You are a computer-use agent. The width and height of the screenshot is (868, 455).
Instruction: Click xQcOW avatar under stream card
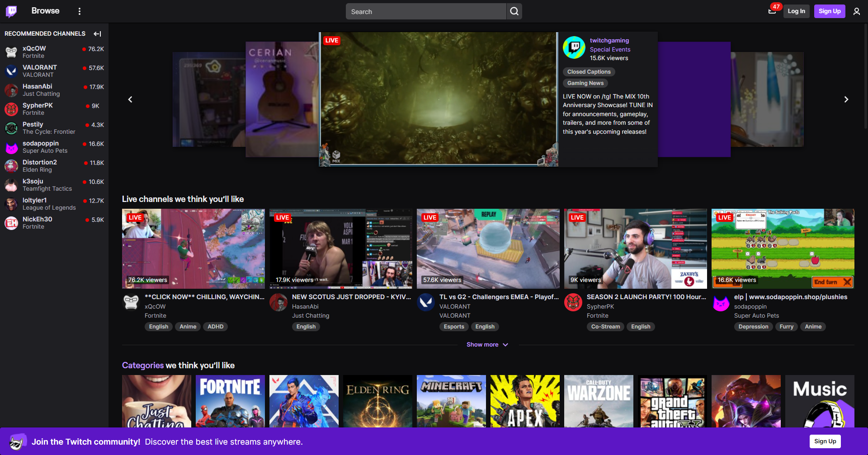(131, 302)
